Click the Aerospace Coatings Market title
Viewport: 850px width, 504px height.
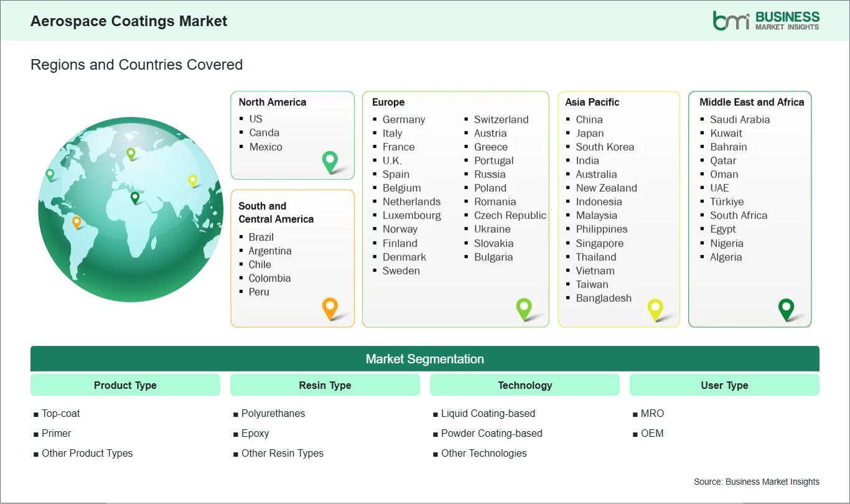click(129, 21)
